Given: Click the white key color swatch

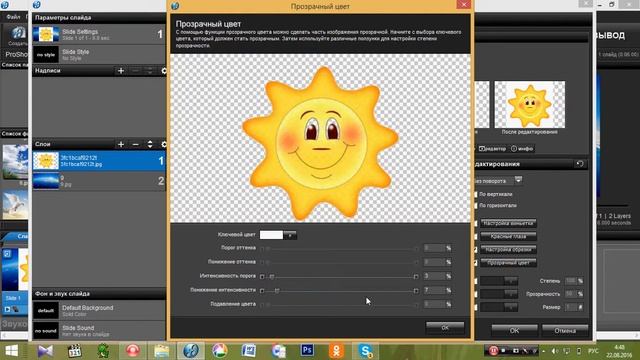Looking at the screenshot, I should click(271, 235).
